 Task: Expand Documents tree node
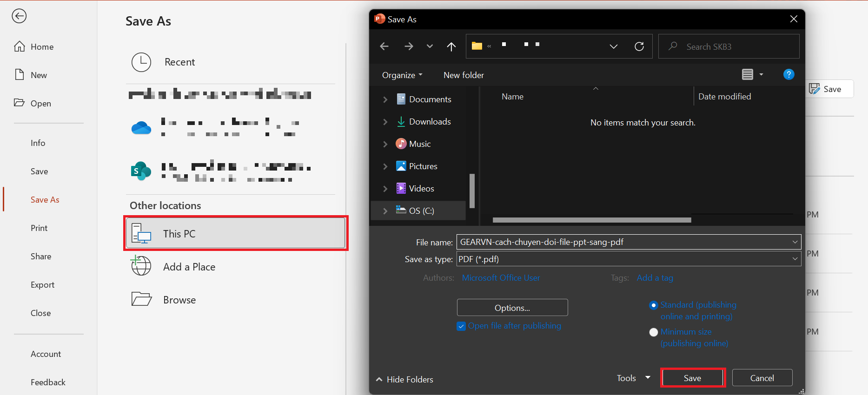(385, 99)
